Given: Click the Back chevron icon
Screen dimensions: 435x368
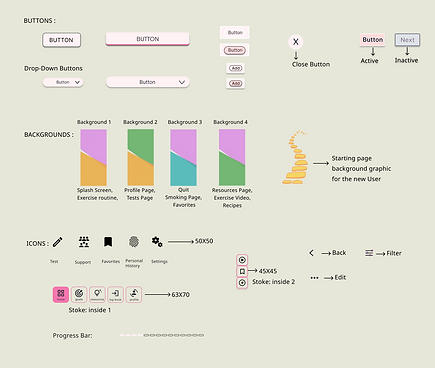Looking at the screenshot, I should tap(311, 253).
